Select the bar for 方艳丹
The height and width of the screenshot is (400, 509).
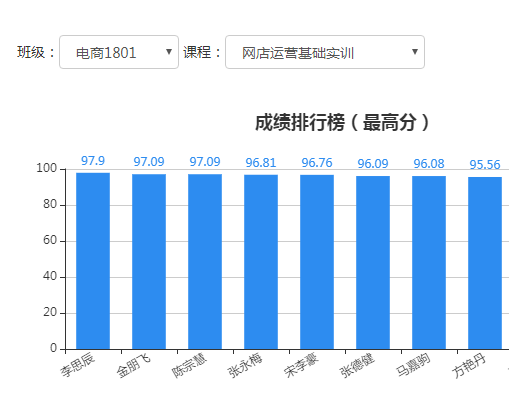coord(485,263)
